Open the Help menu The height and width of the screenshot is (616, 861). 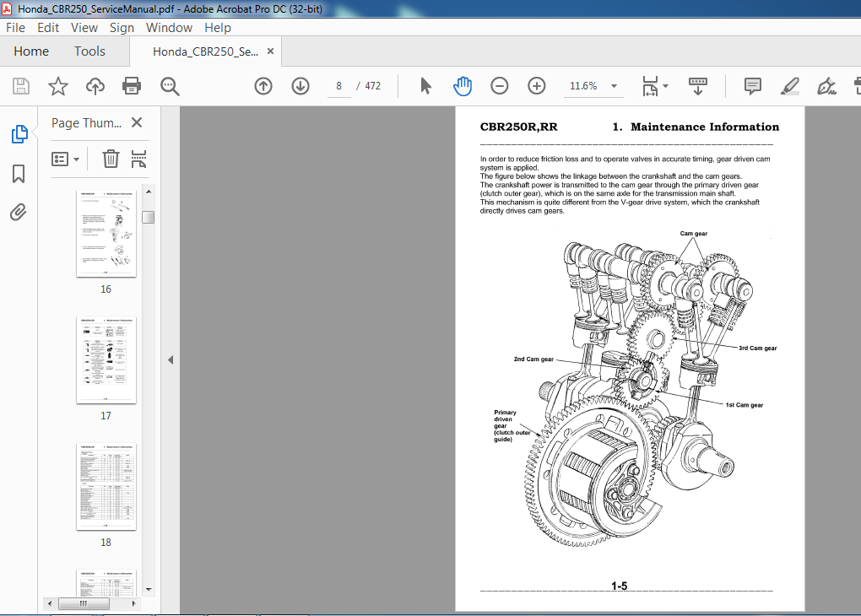218,28
